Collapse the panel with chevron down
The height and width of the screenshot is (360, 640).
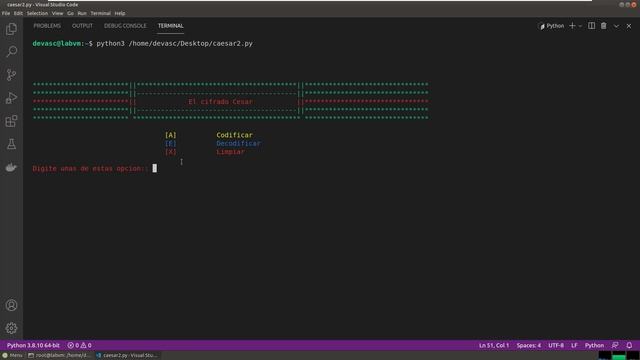point(616,26)
